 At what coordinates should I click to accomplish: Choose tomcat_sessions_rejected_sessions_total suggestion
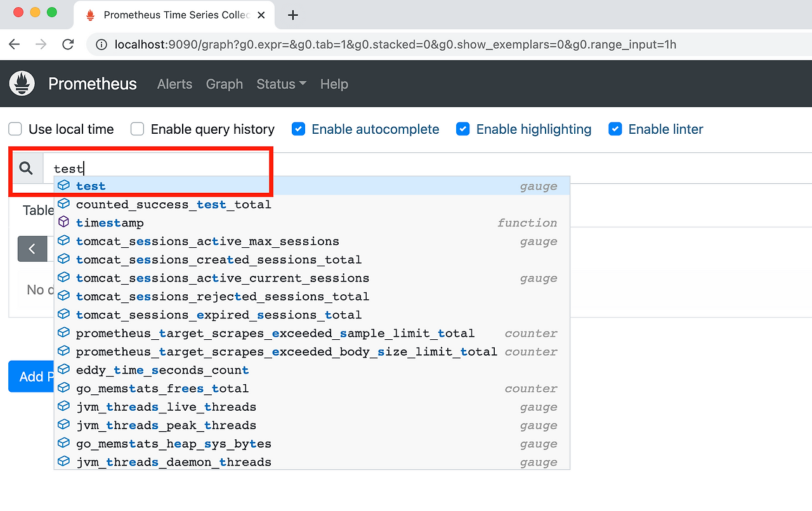click(311, 296)
